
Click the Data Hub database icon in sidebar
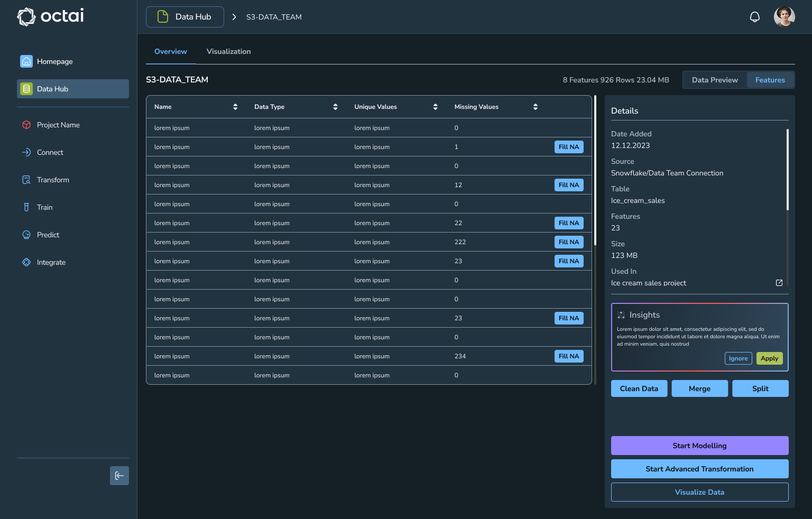point(26,89)
